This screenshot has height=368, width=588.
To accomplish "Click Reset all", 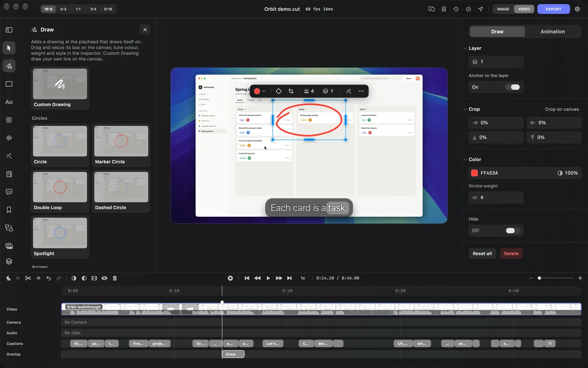I will click(482, 254).
